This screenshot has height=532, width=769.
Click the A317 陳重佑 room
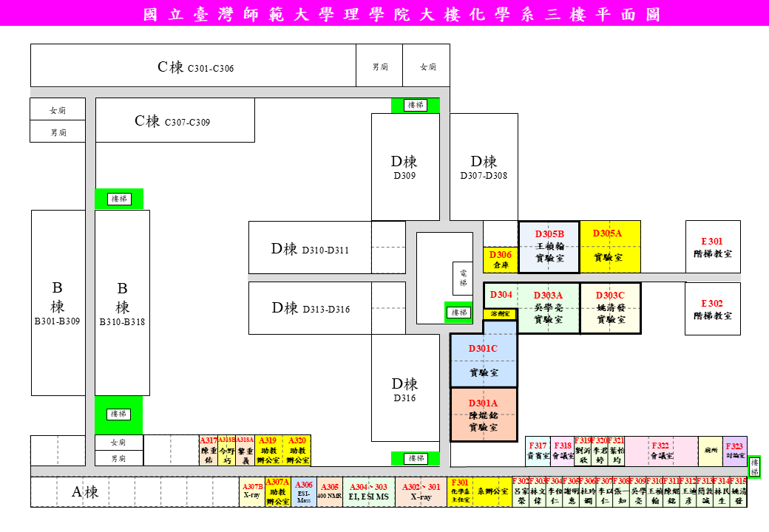(x=209, y=450)
